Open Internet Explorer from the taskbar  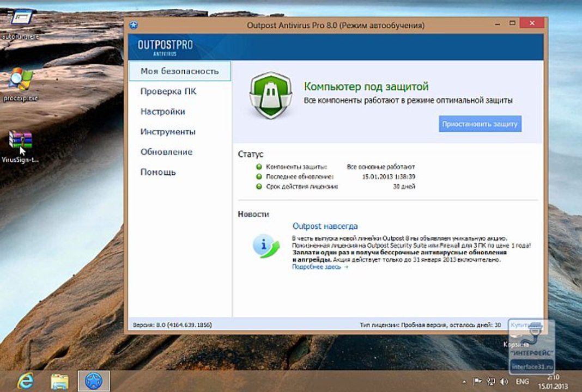25,381
